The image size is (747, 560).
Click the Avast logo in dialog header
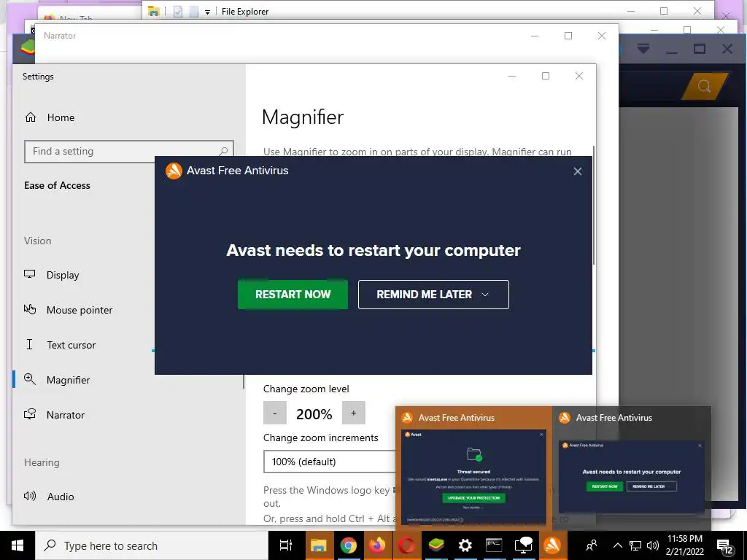point(174,171)
